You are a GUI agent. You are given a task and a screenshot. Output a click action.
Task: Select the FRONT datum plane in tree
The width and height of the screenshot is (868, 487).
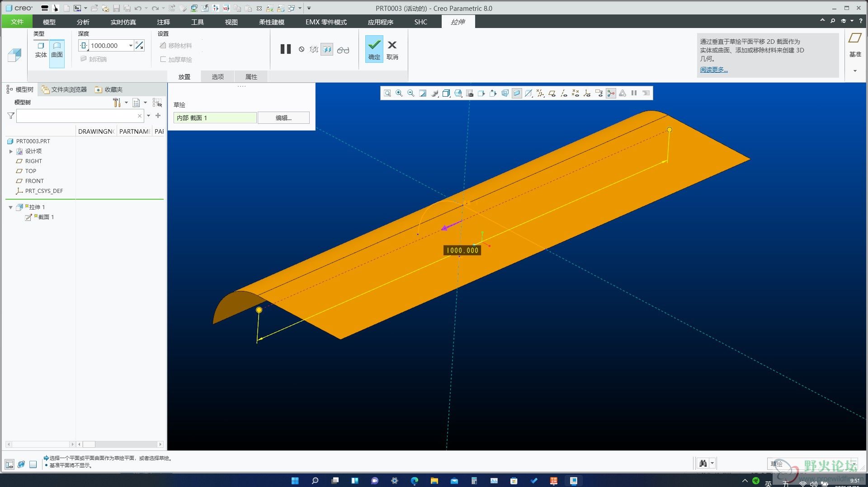pos(34,181)
